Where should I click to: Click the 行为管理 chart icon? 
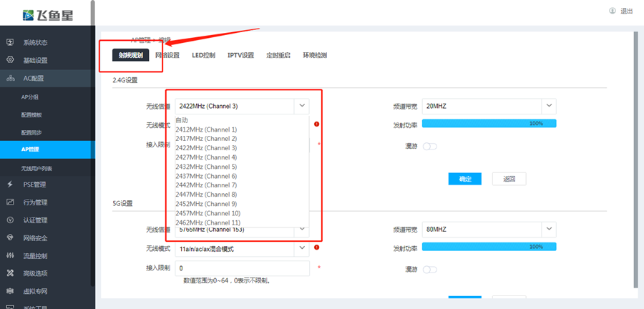click(x=10, y=202)
